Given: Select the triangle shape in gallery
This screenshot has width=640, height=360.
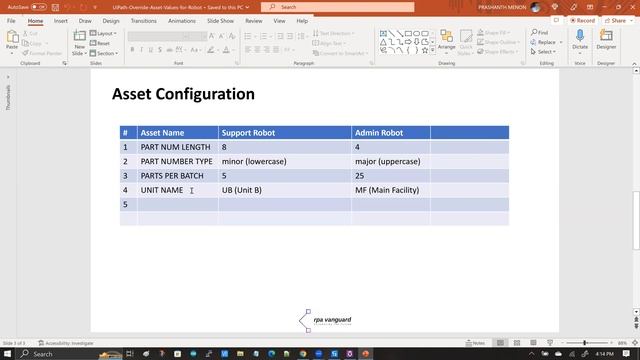Looking at the screenshot, I should pyautogui.click(x=383, y=42).
